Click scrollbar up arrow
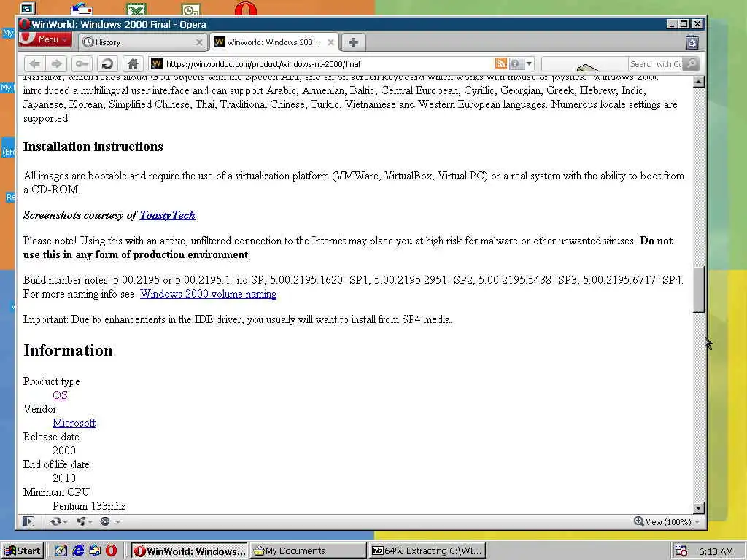747x560 pixels. tap(698, 82)
